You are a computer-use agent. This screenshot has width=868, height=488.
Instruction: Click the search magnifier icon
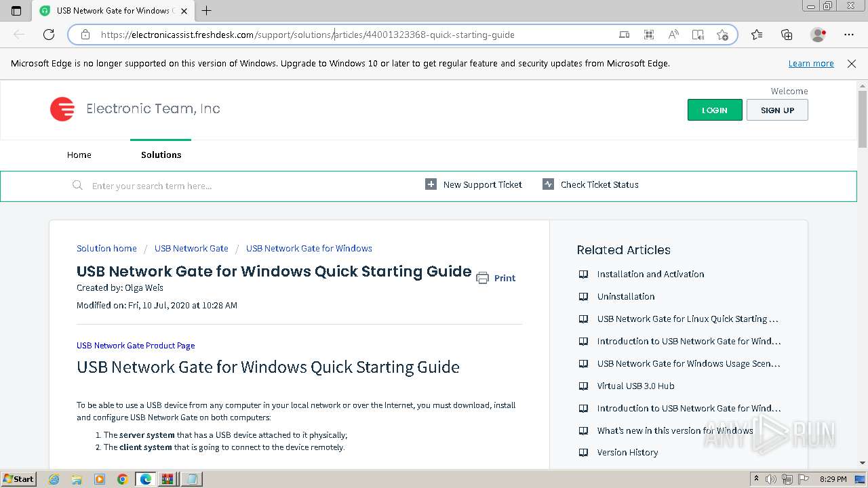pos(77,185)
